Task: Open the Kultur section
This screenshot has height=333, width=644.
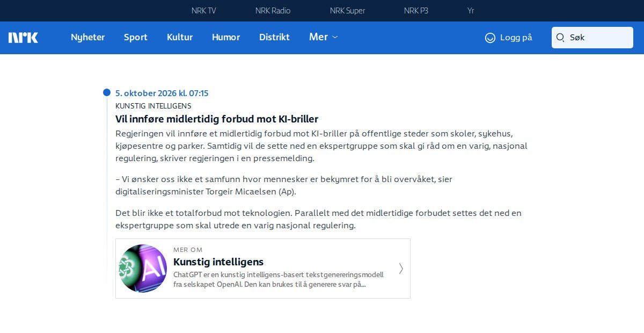Action: click(x=180, y=37)
